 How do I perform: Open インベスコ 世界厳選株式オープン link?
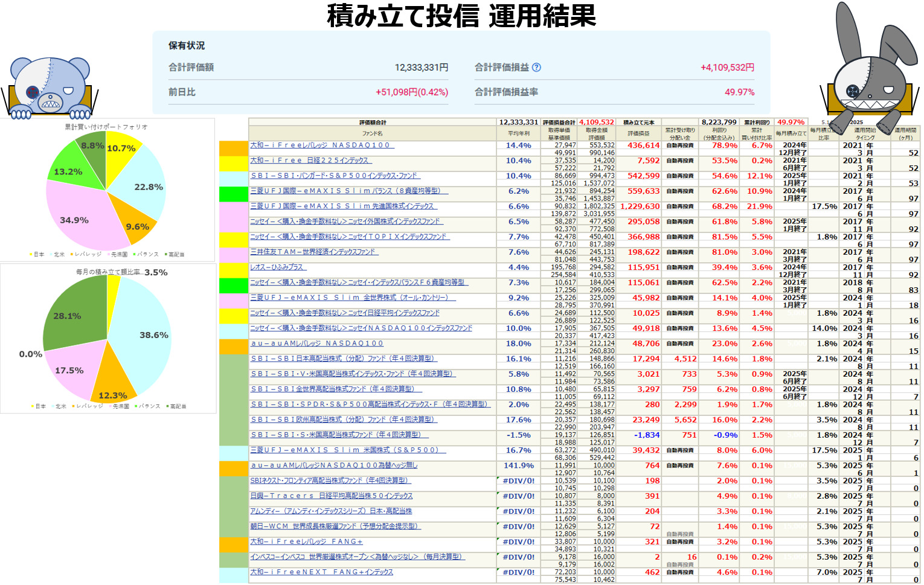tap(357, 557)
